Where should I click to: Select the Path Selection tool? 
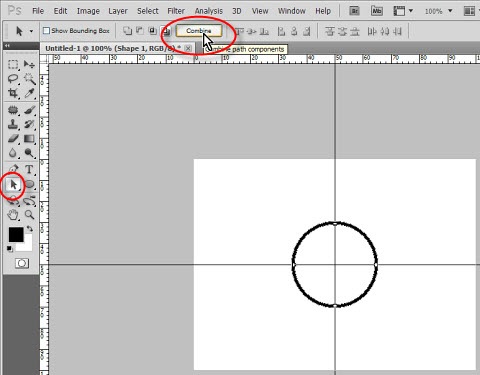pos(13,184)
